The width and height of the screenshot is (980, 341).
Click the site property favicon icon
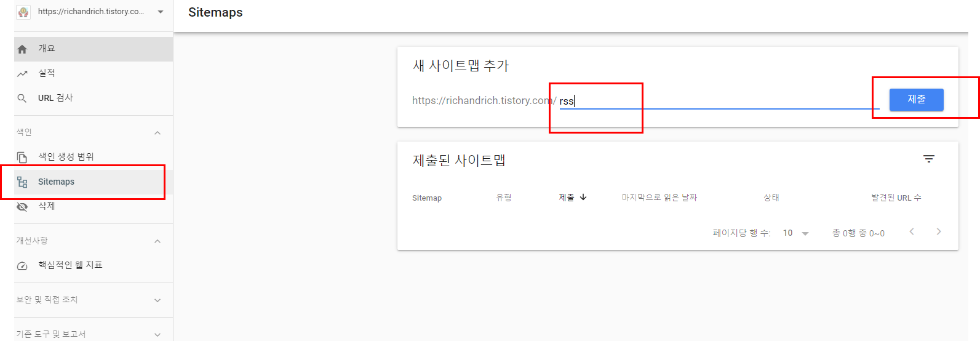point(23,12)
